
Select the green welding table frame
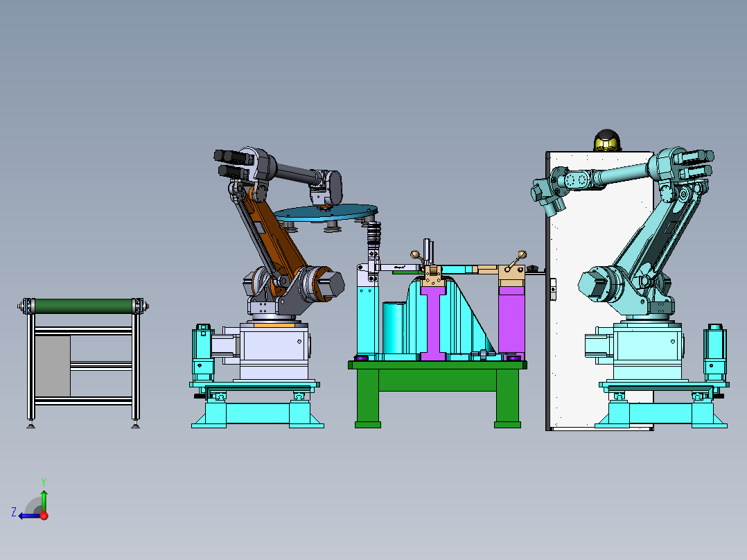(x=438, y=394)
